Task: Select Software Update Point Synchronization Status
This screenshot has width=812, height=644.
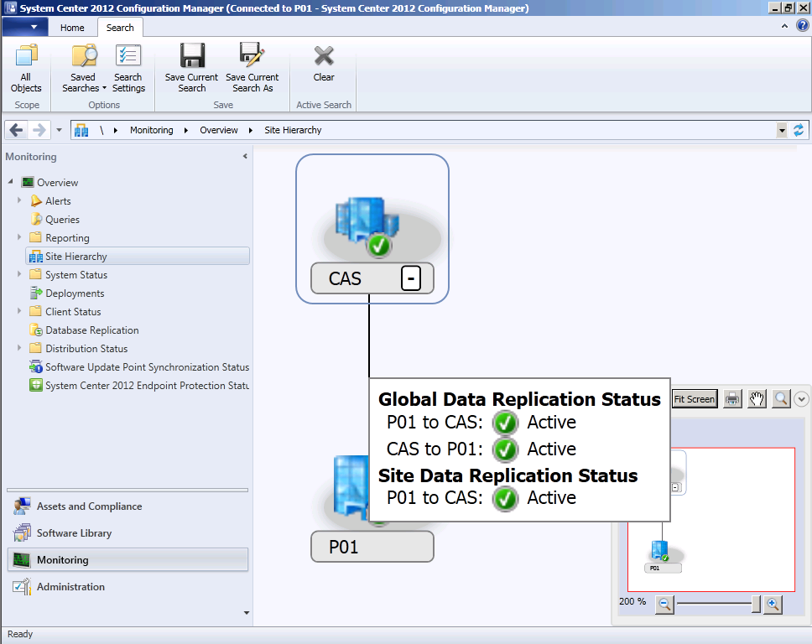Action: point(147,367)
